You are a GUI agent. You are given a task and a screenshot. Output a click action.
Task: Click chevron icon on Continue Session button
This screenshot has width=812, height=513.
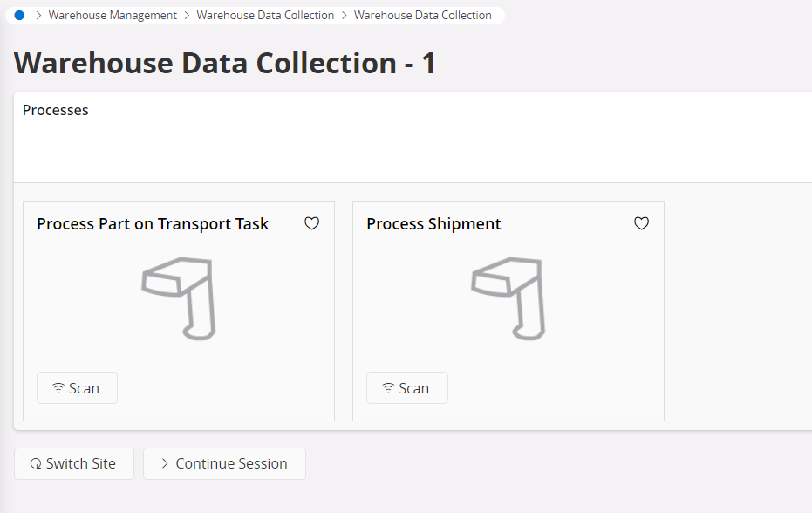coord(165,464)
